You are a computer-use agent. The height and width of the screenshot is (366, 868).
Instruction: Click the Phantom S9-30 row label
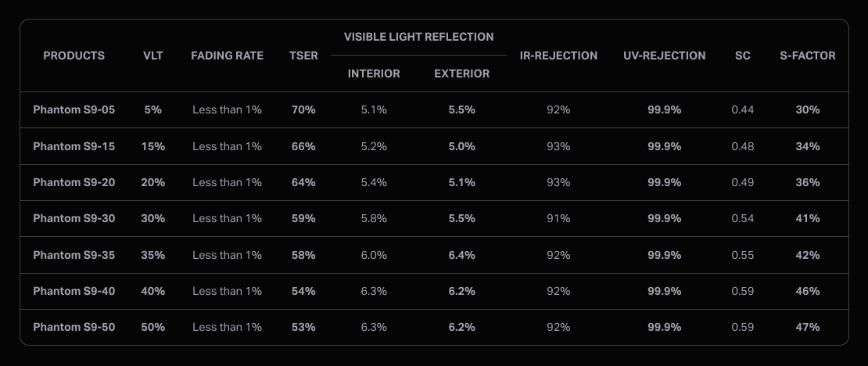[x=74, y=218]
